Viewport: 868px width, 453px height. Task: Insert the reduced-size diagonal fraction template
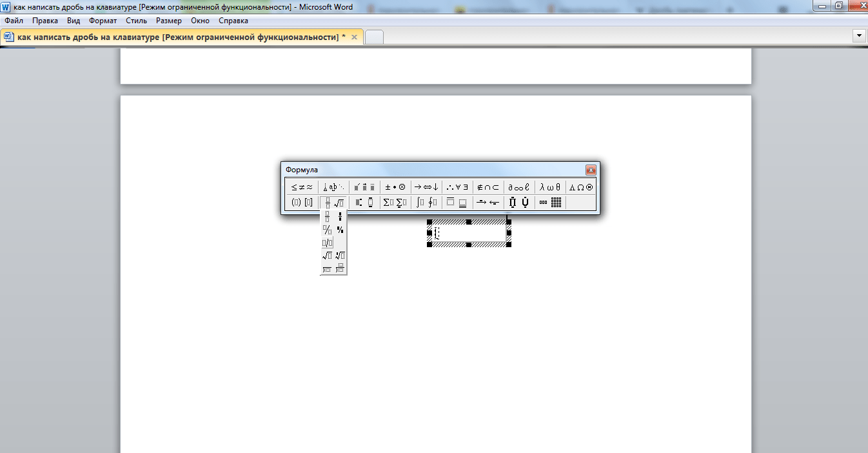tap(340, 230)
